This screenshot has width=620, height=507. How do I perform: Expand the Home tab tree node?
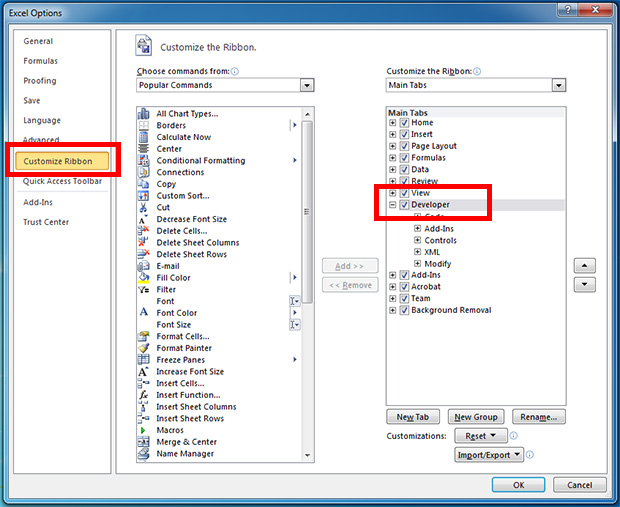coord(392,123)
